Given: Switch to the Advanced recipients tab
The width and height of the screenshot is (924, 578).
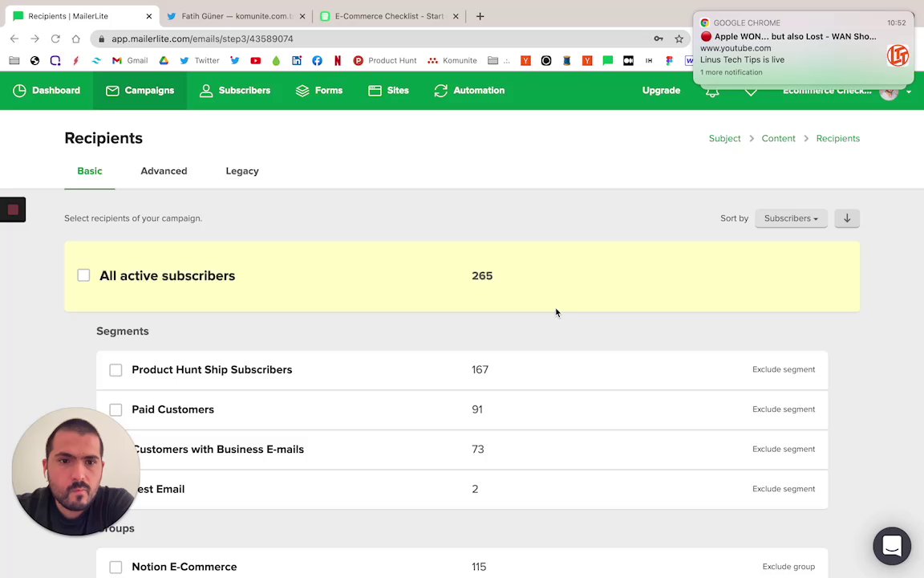Looking at the screenshot, I should coord(164,171).
